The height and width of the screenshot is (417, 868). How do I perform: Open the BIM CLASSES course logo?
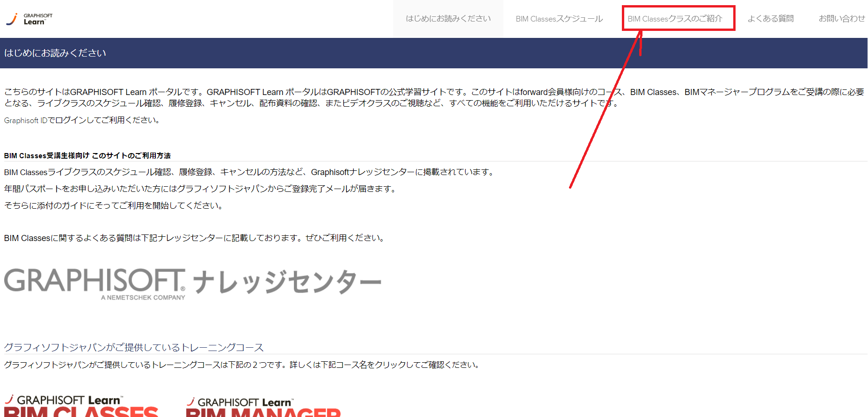point(81,406)
